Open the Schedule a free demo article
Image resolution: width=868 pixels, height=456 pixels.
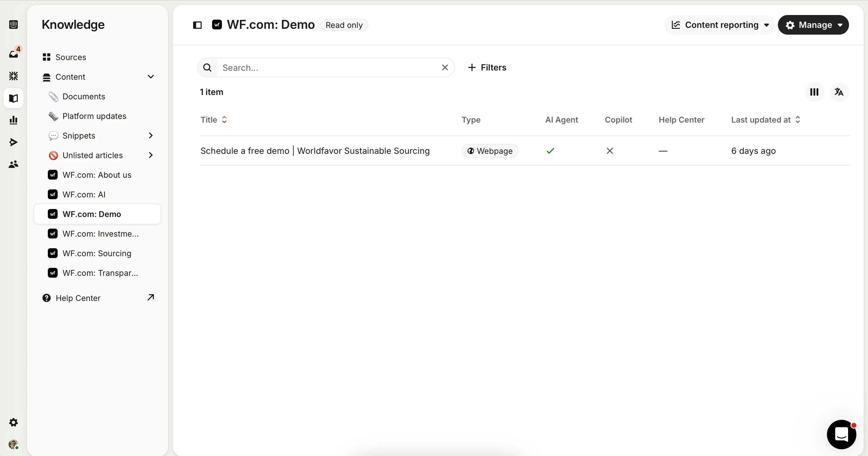tap(315, 151)
